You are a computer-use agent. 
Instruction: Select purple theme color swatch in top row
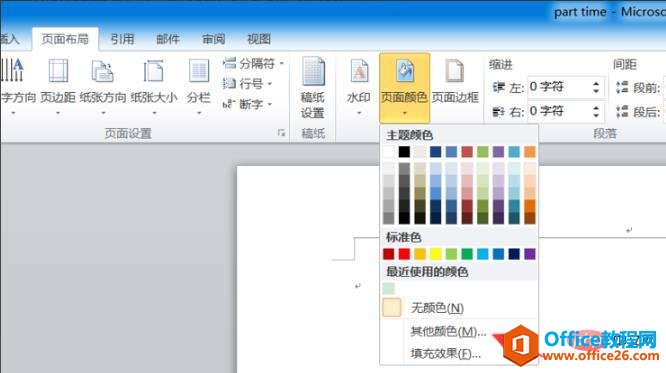coord(498,152)
